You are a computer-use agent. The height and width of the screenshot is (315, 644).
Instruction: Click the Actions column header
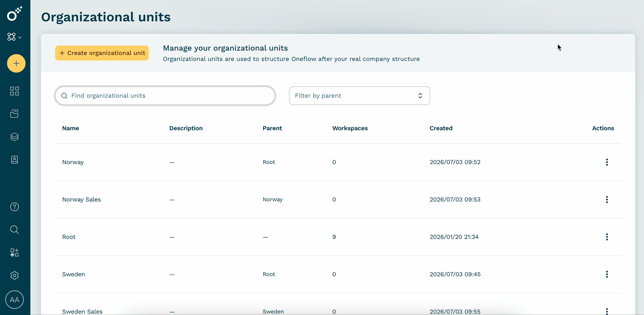[x=603, y=128]
